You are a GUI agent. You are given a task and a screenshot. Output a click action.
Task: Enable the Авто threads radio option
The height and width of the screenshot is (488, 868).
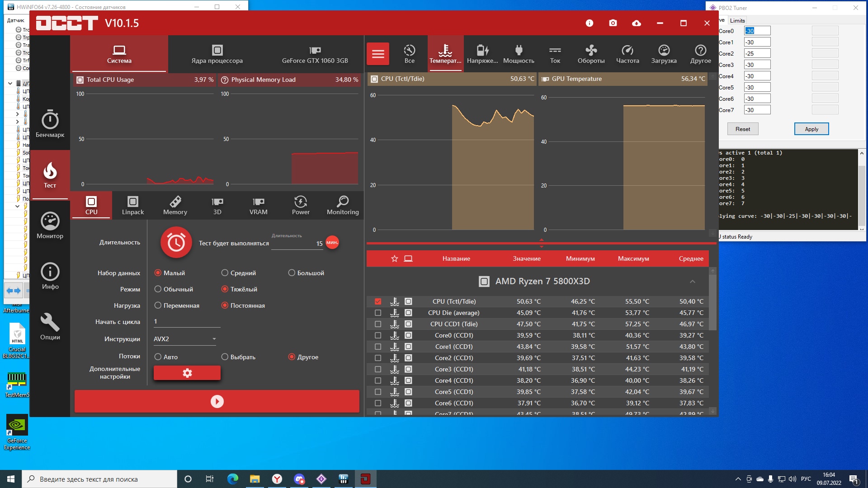click(158, 357)
